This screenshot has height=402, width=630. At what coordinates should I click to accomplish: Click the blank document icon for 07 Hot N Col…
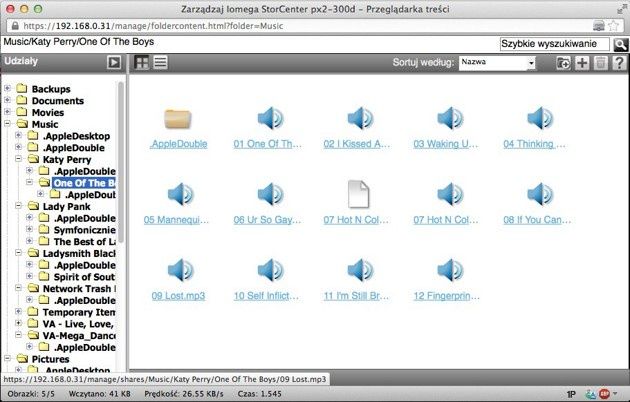(x=358, y=194)
